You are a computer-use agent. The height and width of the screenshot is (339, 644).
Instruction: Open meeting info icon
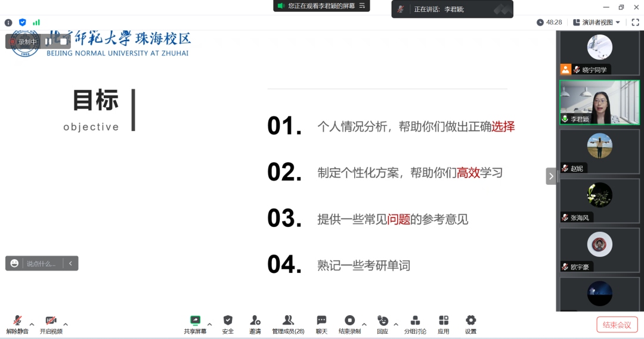click(8, 23)
